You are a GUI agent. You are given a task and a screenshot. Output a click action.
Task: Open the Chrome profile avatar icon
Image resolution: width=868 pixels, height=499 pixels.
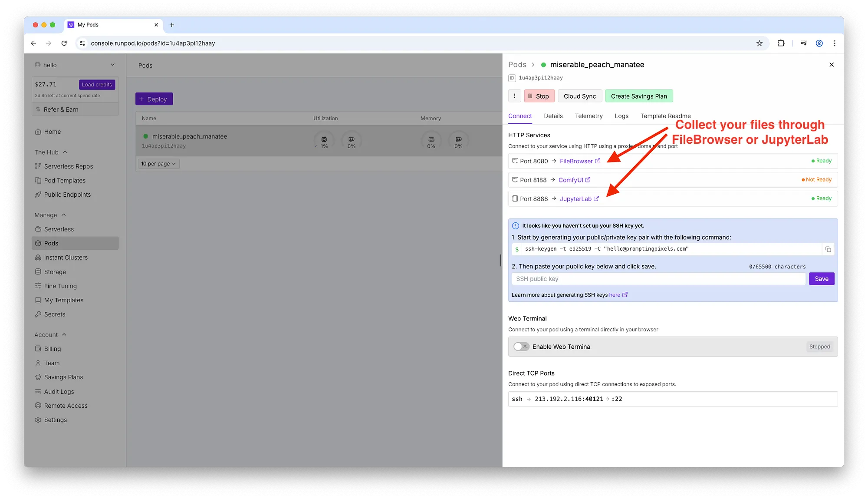tap(819, 43)
